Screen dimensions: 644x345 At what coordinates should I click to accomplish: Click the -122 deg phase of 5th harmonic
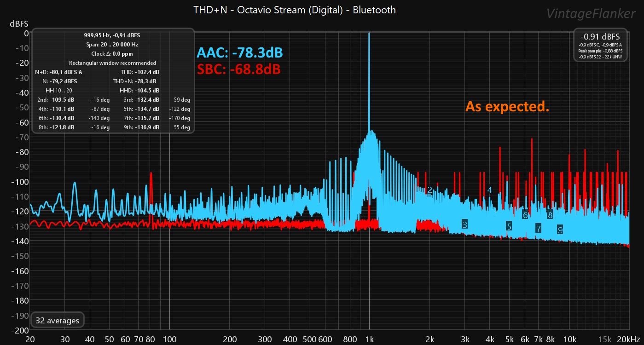(x=179, y=109)
